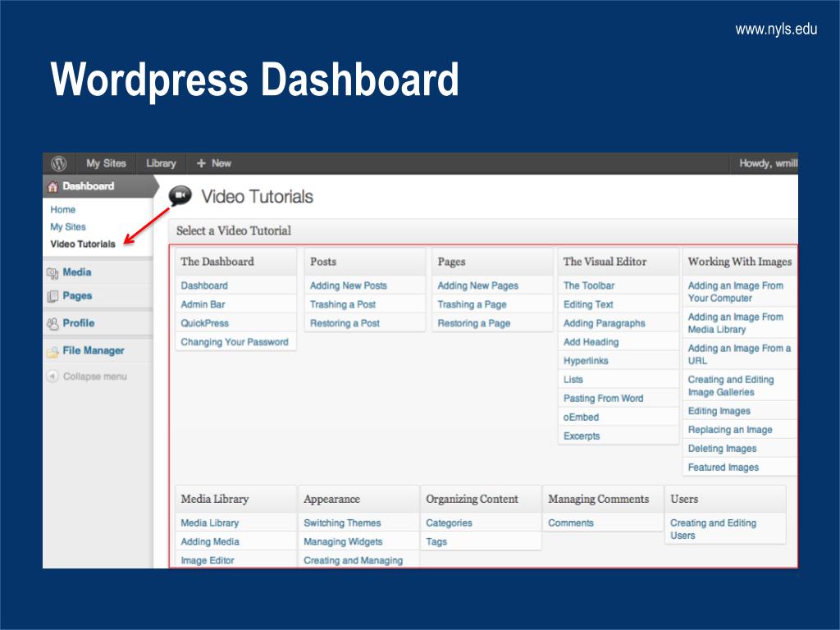This screenshot has width=840, height=630.
Task: Click the File Manager folder icon
Action: [x=52, y=351]
